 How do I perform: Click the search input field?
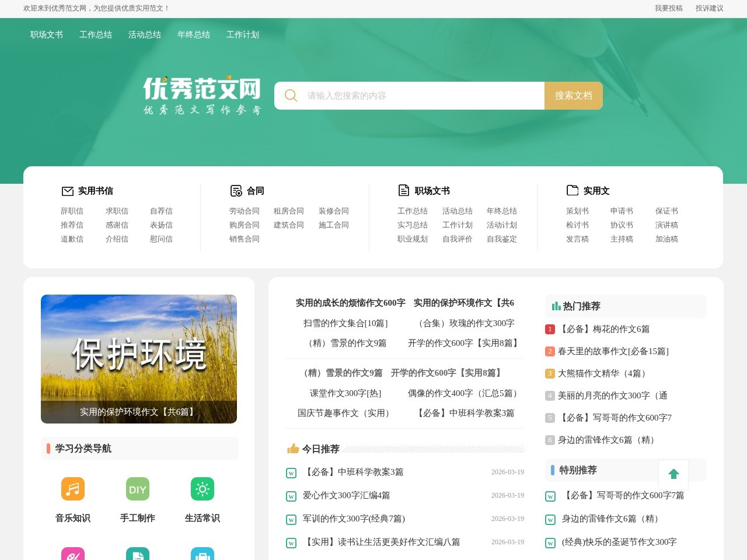pos(409,95)
